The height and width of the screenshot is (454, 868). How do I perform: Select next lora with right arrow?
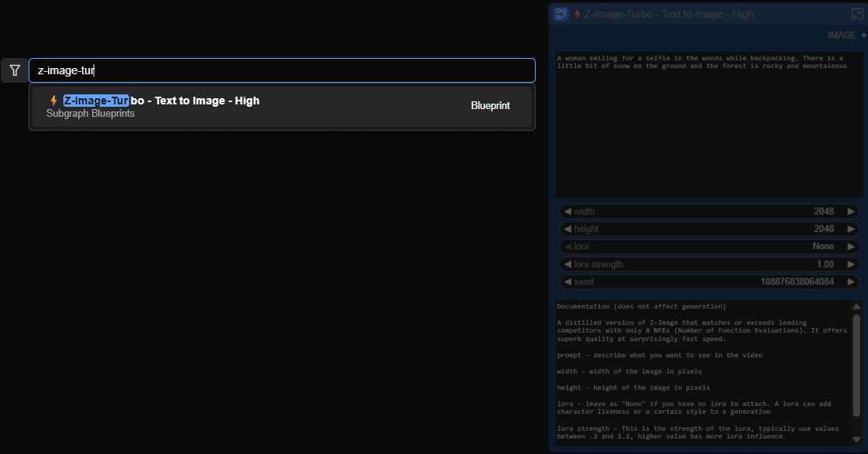point(851,247)
